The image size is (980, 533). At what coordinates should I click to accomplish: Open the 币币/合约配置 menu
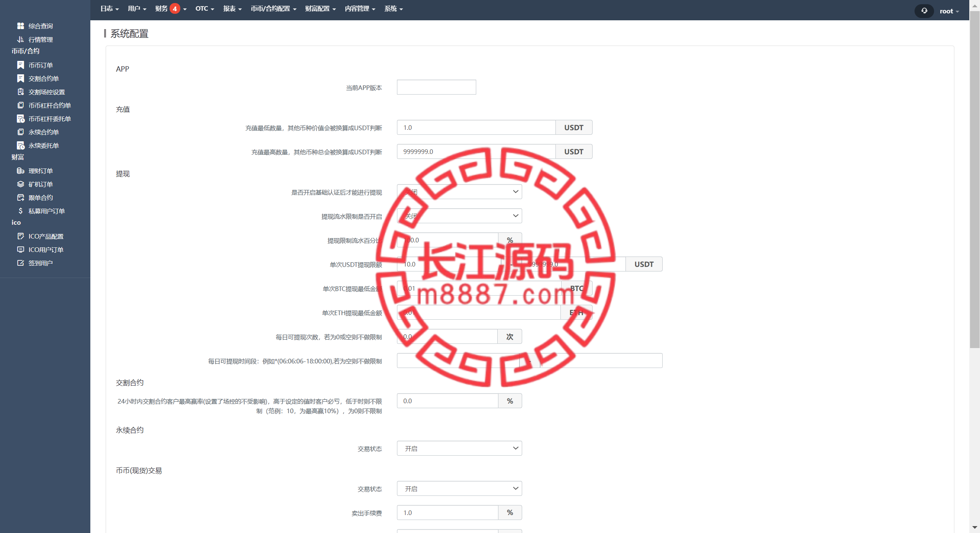click(x=274, y=9)
